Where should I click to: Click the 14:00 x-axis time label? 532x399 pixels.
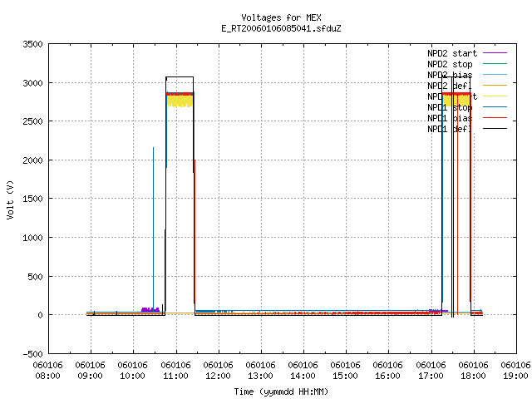click(x=303, y=376)
